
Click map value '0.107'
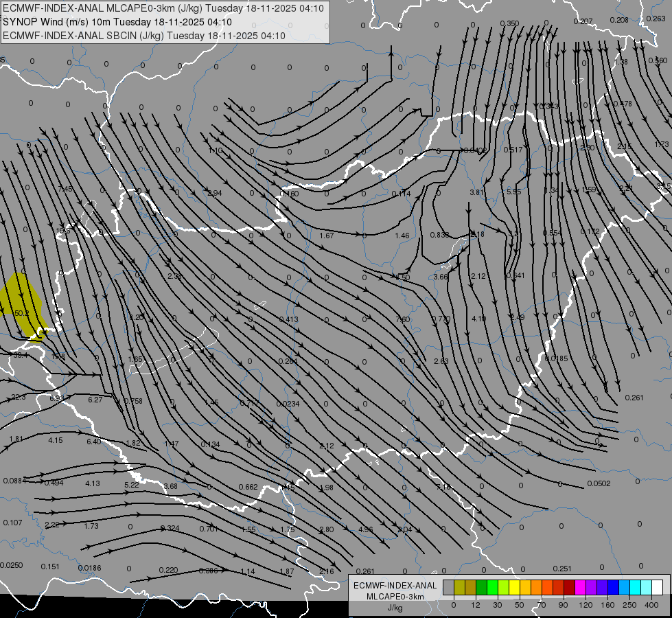click(12, 523)
